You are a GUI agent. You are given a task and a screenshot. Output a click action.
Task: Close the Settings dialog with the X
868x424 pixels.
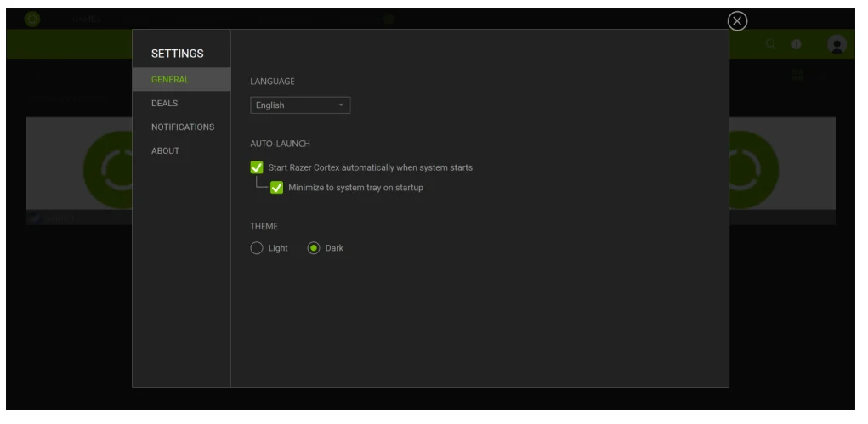tap(737, 21)
